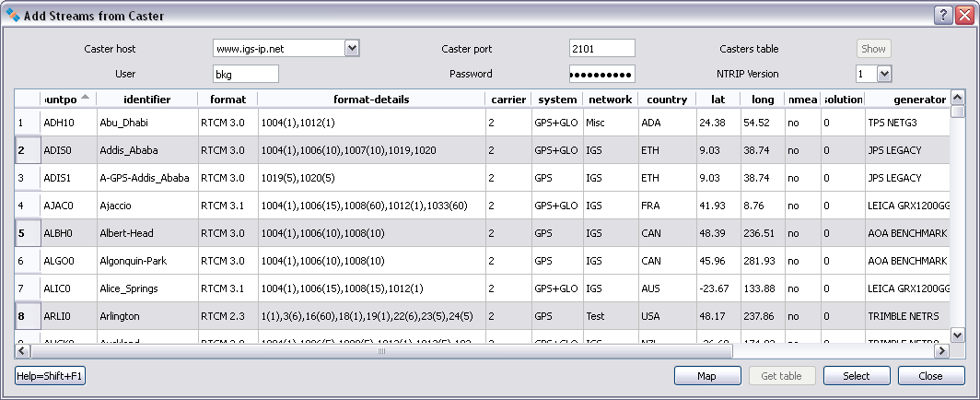Click the horizontal scrollbar left arrow
980x400 pixels.
pos(23,351)
